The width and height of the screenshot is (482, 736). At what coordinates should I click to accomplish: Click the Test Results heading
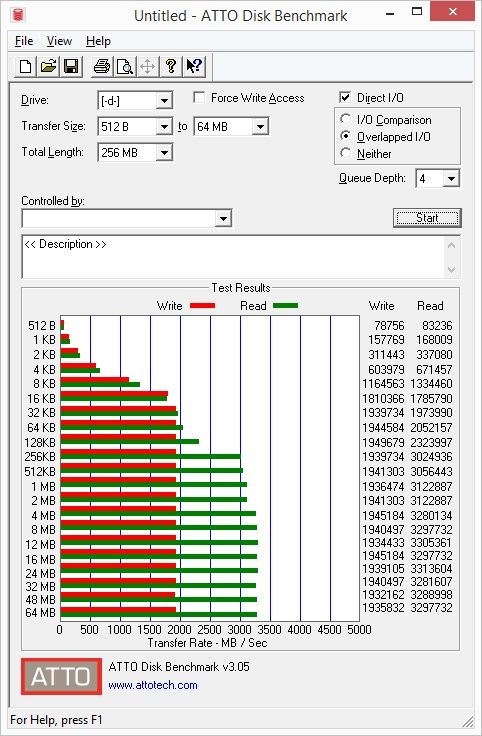tap(241, 288)
